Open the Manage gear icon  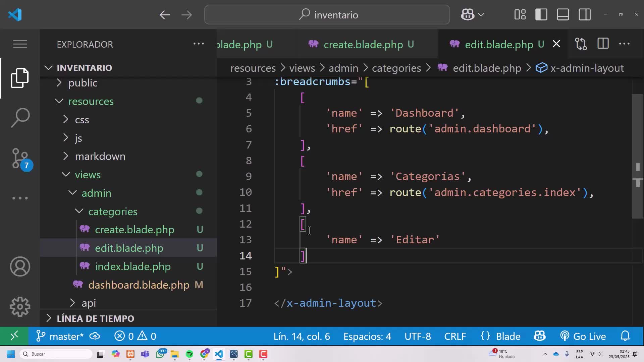(20, 306)
